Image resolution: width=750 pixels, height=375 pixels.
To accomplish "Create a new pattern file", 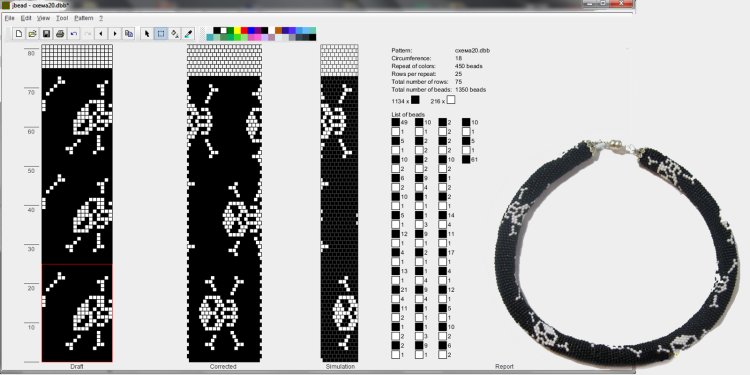I will [x=19, y=33].
